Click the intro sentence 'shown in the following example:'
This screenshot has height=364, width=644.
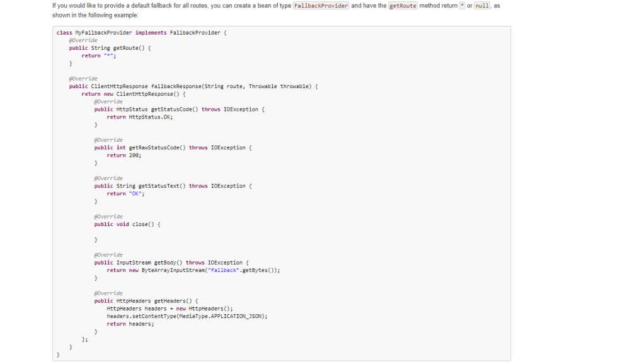95,15
